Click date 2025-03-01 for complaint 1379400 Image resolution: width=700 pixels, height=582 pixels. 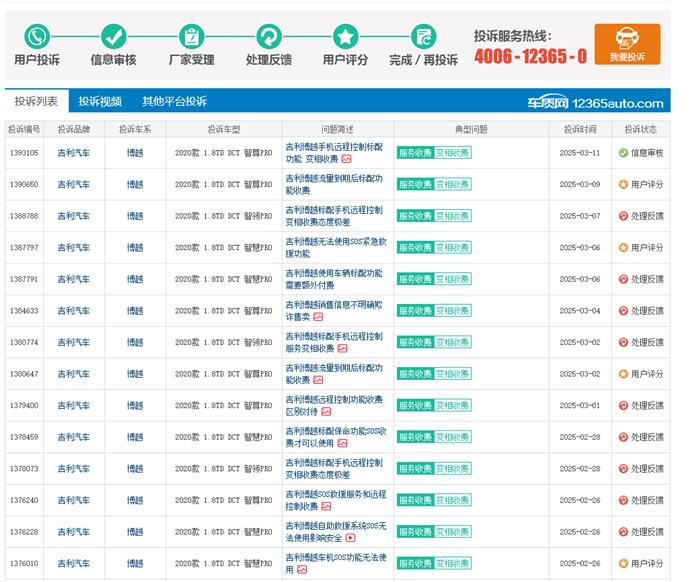point(580,405)
